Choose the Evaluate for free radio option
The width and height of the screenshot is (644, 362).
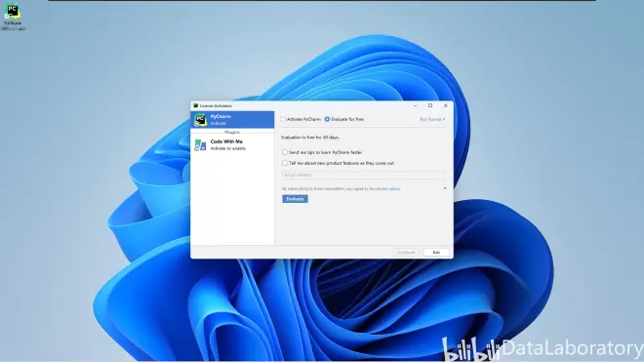tap(344, 119)
